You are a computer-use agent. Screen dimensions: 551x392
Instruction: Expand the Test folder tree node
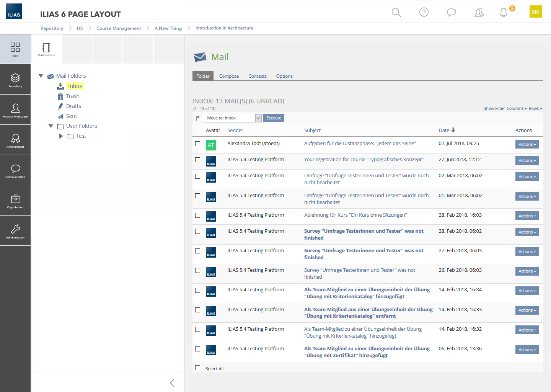(x=61, y=136)
